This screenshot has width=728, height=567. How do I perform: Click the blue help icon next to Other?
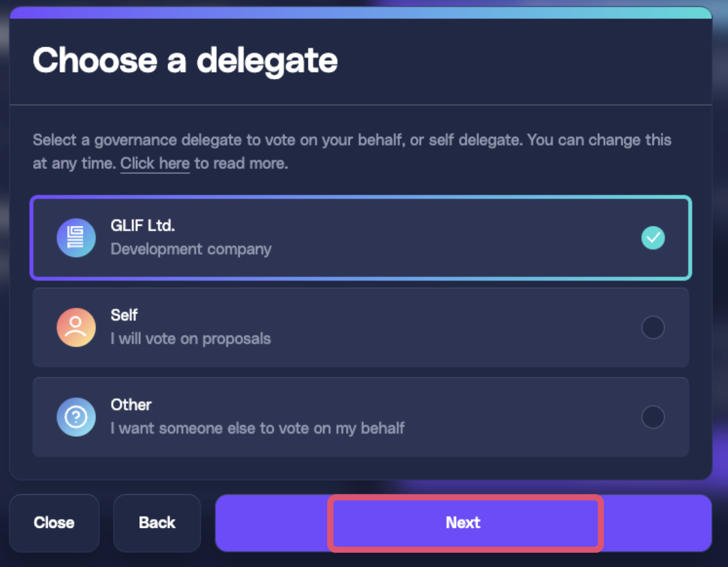(x=76, y=417)
